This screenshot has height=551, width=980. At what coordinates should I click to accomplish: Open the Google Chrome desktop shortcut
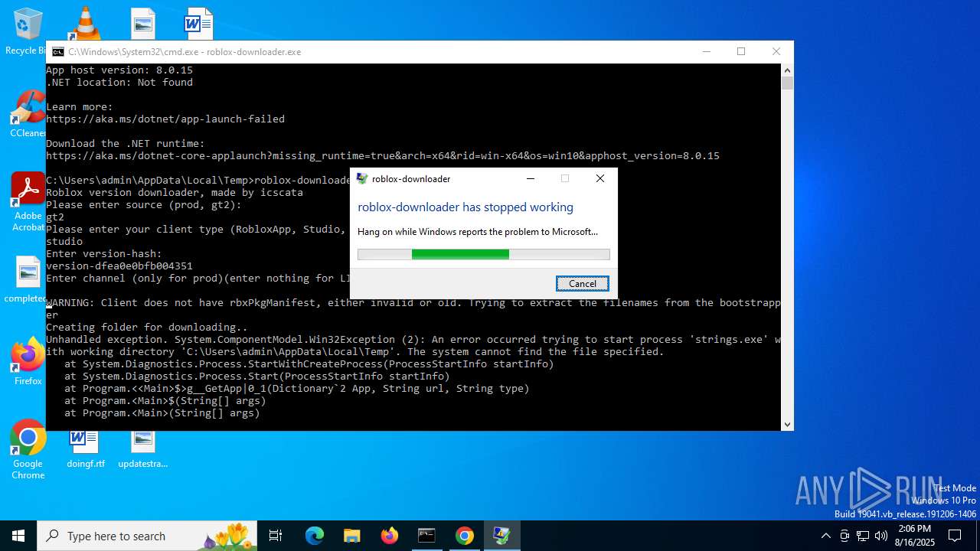28,450
